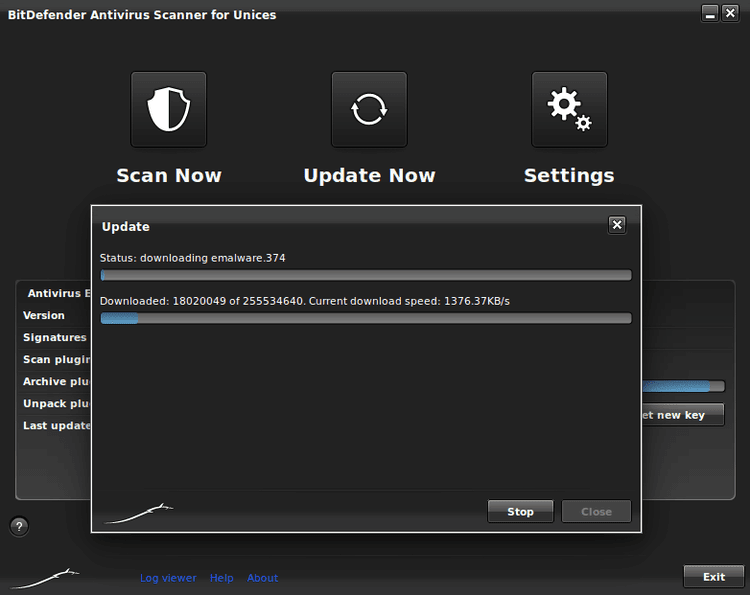Click the 'Archive plu' row label
The image size is (750, 595).
pos(56,381)
